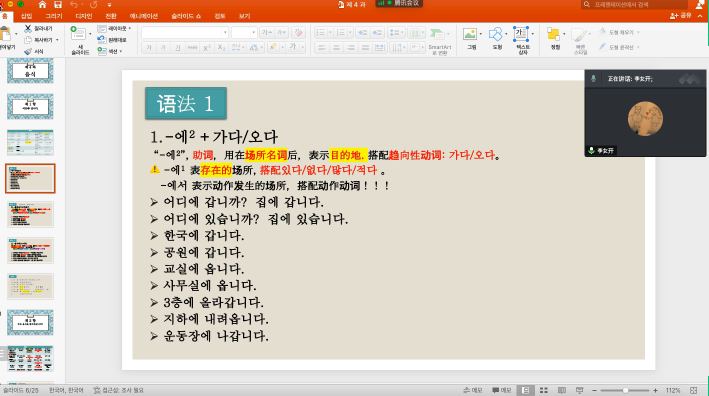709x396 pixels.
Task: Apply bulleted list
Action: pos(321,33)
